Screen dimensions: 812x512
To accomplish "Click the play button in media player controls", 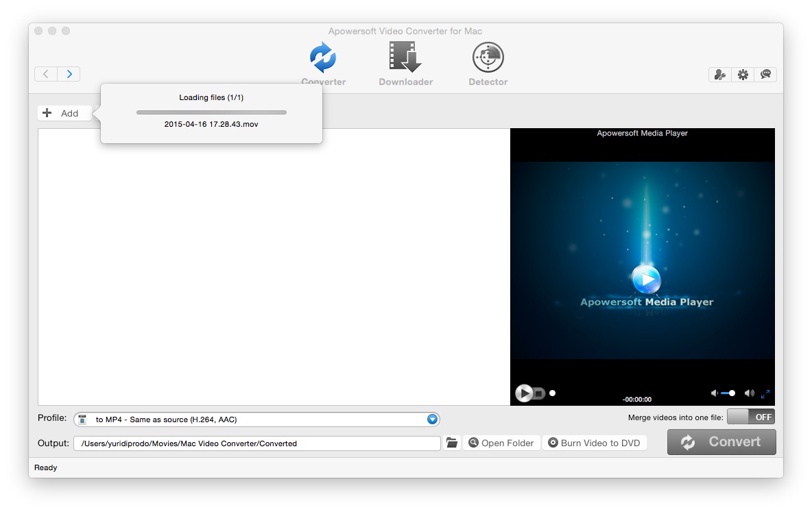I will 523,393.
